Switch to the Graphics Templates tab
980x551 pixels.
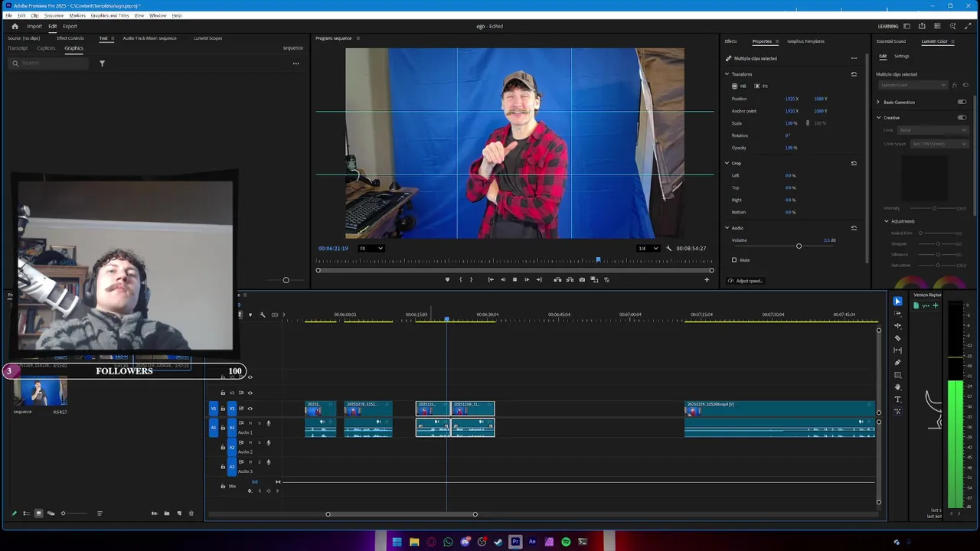pos(805,41)
